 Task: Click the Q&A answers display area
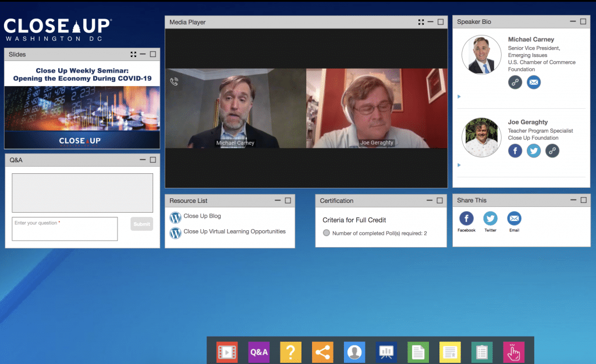[x=83, y=193]
